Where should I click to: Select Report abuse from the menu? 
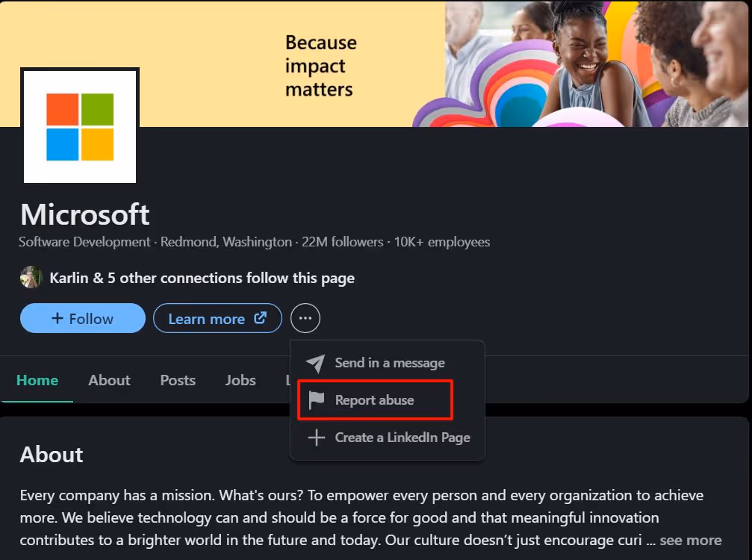pos(375,399)
